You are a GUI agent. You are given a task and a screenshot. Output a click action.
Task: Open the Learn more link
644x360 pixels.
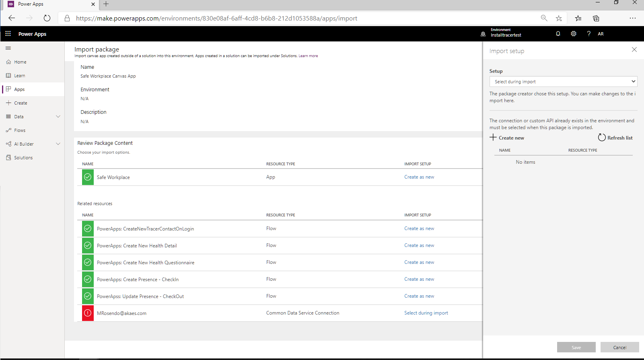pos(308,56)
